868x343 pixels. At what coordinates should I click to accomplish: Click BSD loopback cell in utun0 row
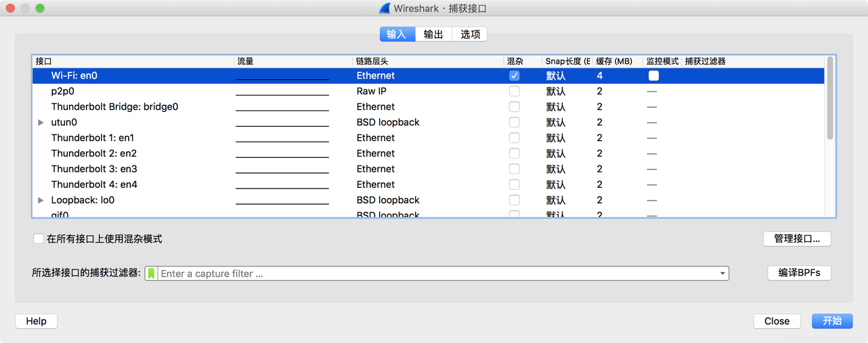coord(388,123)
